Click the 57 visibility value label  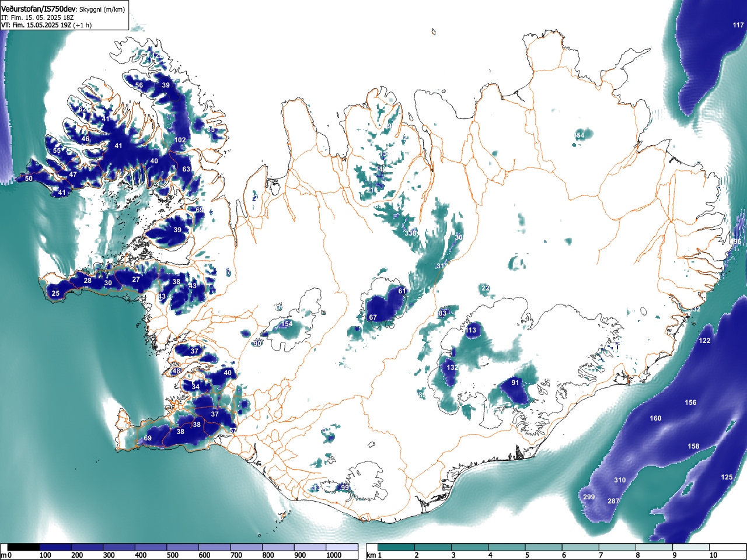233,430
